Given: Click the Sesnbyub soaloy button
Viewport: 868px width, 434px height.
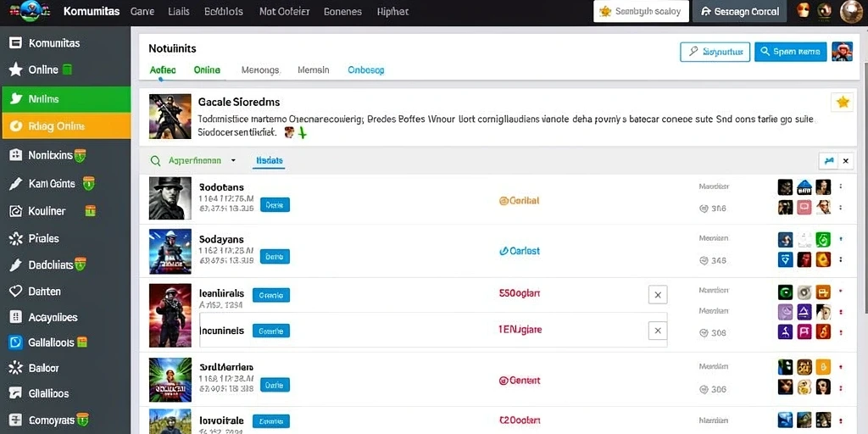Looking at the screenshot, I should 641,11.
